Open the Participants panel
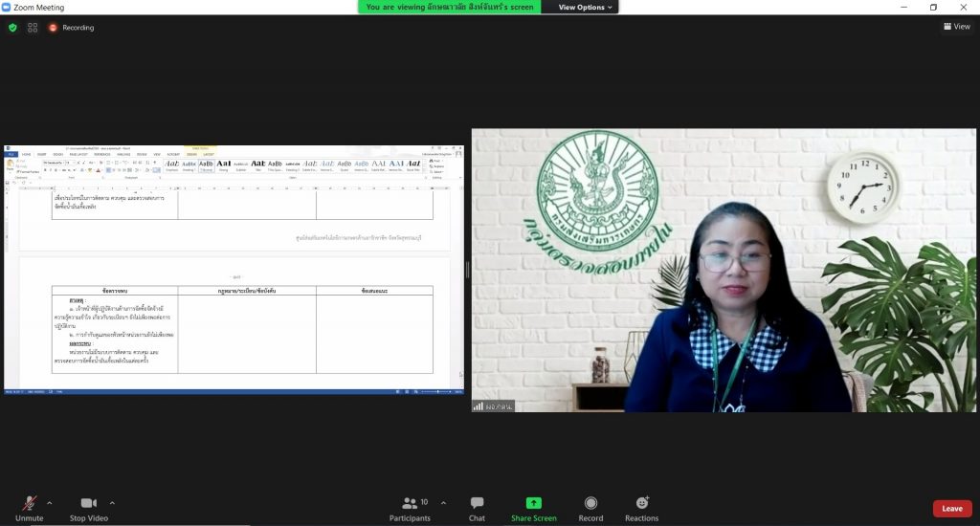 tap(410, 503)
